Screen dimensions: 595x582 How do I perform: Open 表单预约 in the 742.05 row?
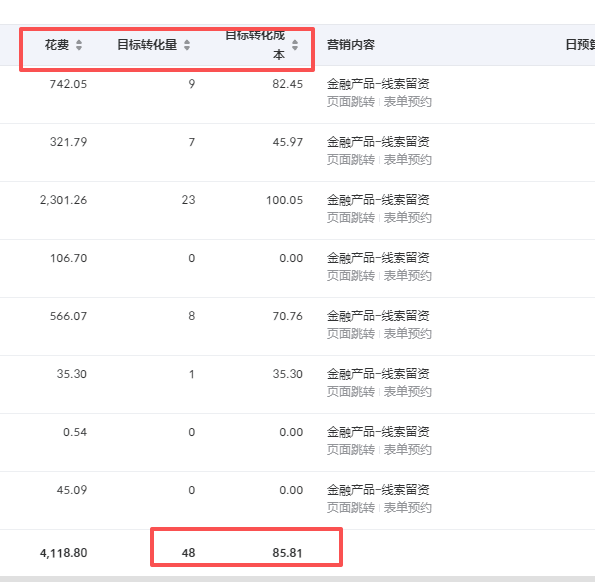[x=408, y=102]
